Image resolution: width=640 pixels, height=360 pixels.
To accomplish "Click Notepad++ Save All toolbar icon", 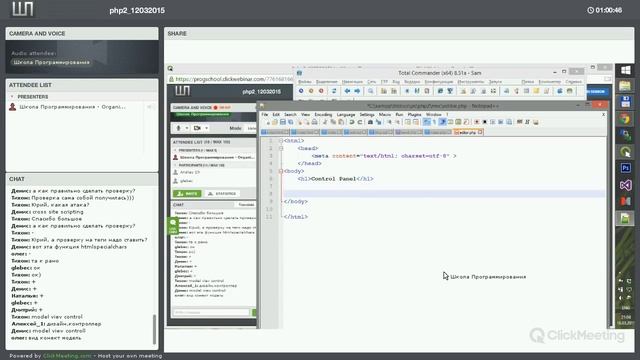I will pyautogui.click(x=291, y=122).
